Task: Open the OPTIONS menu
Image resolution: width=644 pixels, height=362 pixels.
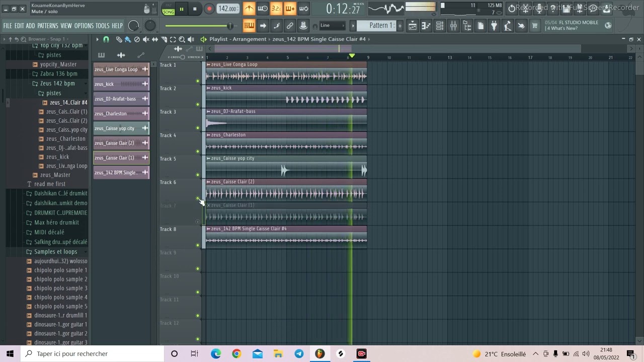Action: (84, 26)
